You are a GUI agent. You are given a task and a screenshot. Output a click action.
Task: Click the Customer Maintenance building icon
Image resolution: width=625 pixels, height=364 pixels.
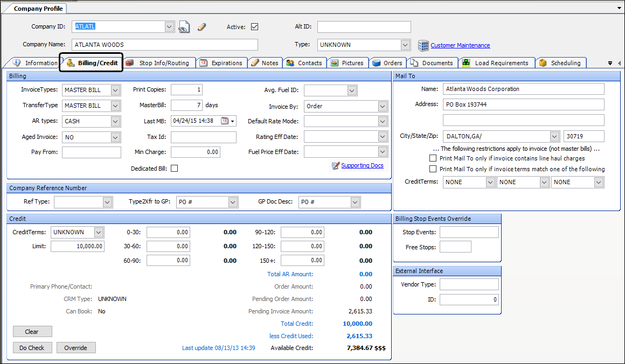click(423, 45)
